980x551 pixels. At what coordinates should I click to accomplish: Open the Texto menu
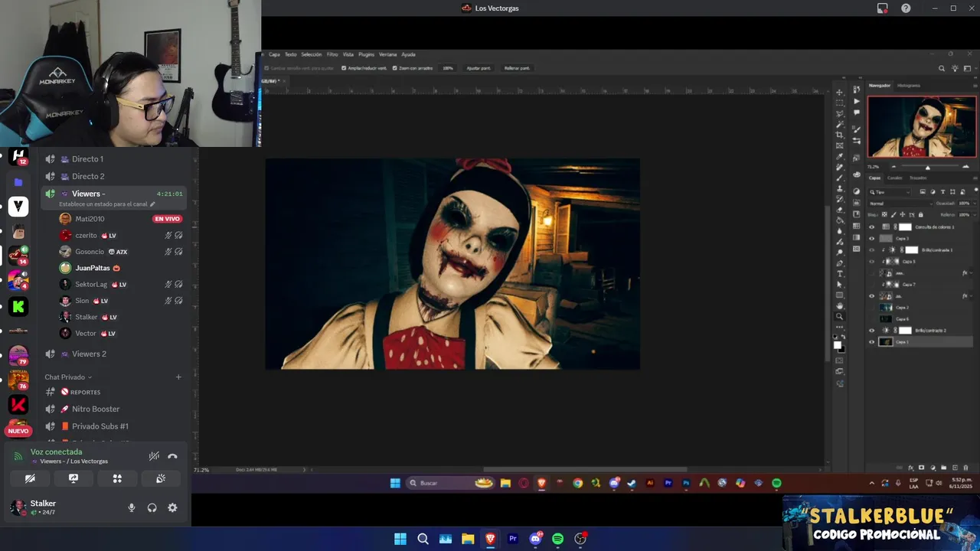[291, 54]
